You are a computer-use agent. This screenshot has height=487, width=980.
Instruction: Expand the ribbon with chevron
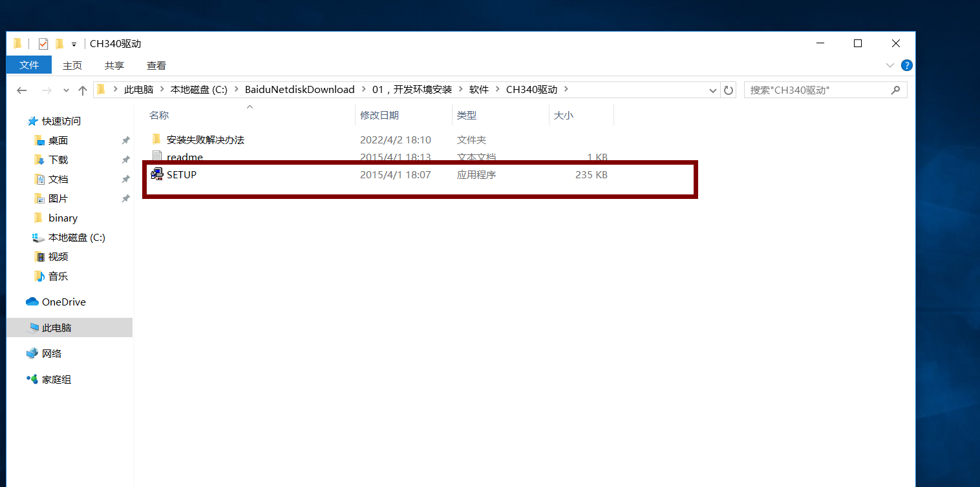tap(889, 65)
